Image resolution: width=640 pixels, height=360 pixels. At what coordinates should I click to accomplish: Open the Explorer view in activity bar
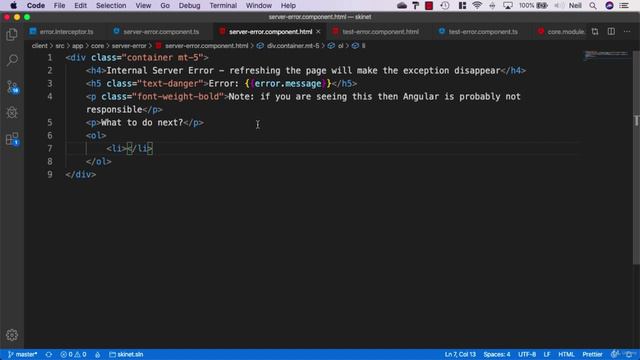click(x=12, y=35)
